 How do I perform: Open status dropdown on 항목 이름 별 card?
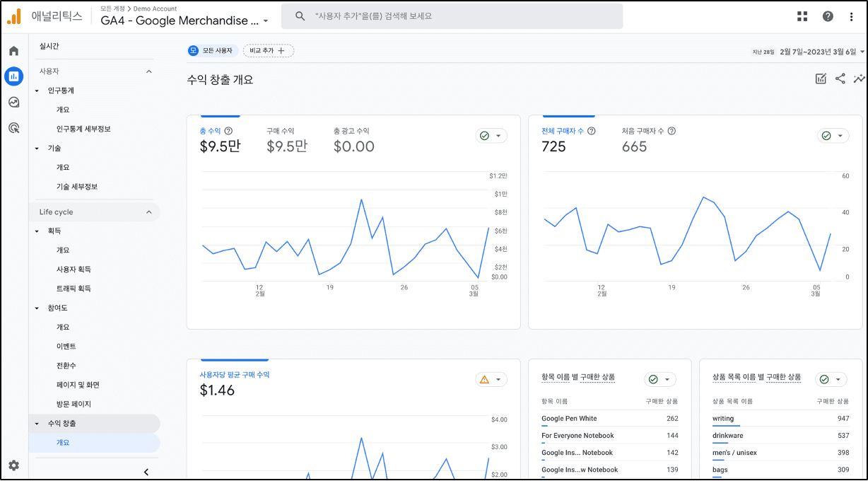coord(660,380)
